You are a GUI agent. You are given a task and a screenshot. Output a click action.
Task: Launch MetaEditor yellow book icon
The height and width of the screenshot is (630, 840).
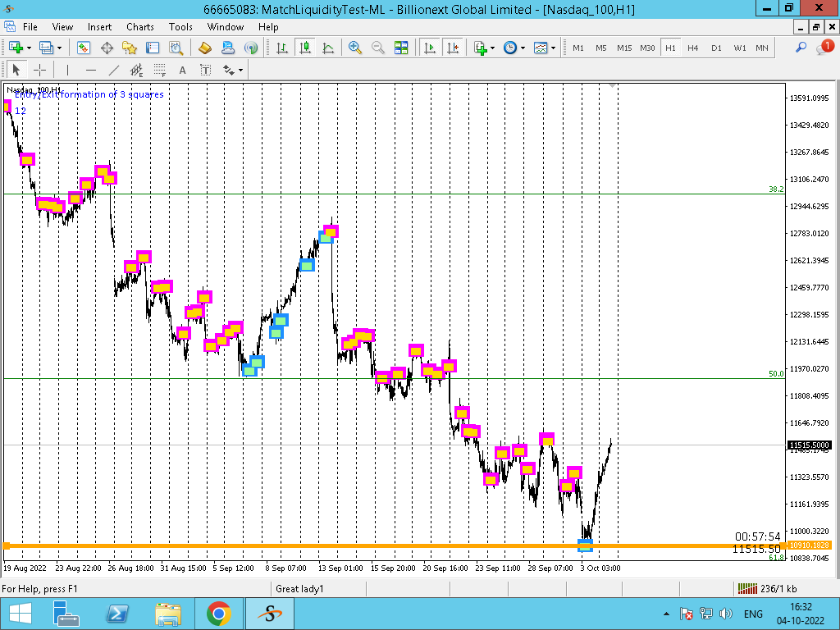[x=204, y=48]
